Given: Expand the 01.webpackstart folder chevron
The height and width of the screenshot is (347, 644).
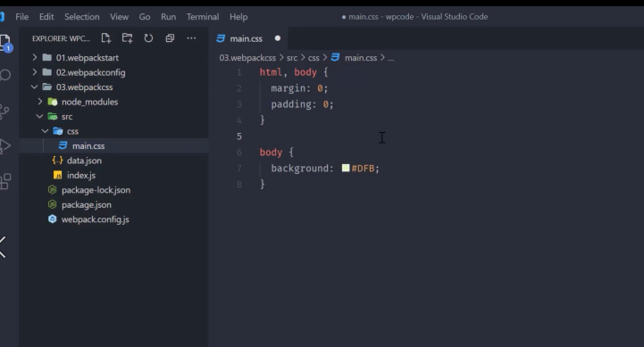Looking at the screenshot, I should [x=35, y=57].
